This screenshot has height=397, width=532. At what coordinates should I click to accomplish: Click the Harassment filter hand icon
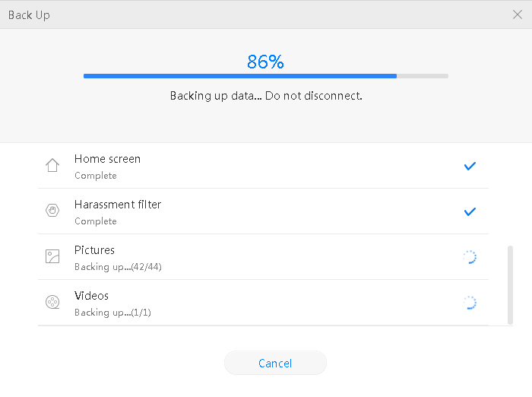point(52,210)
